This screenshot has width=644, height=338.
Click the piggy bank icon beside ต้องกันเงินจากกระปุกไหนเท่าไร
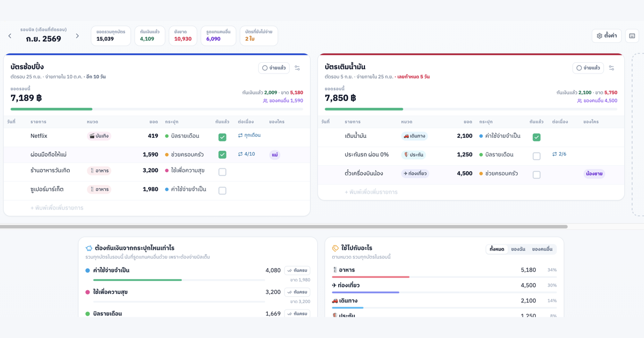coord(89,248)
